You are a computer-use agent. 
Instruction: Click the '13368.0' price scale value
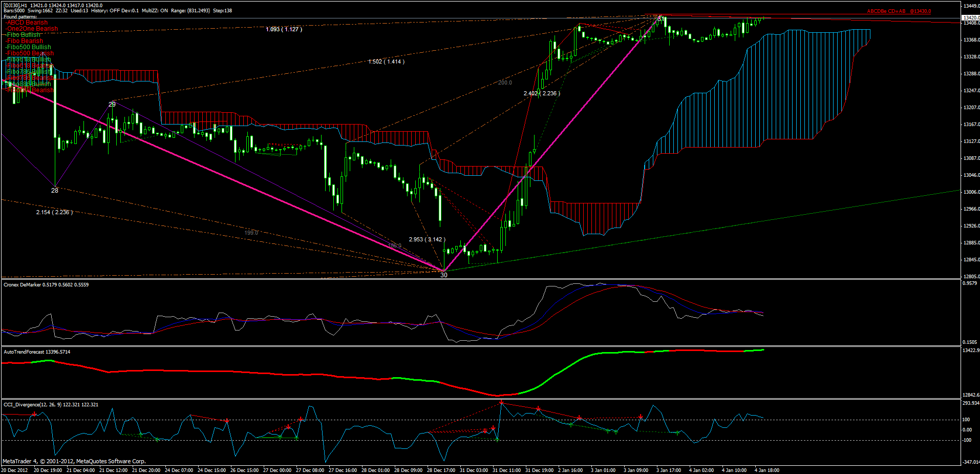(971, 40)
